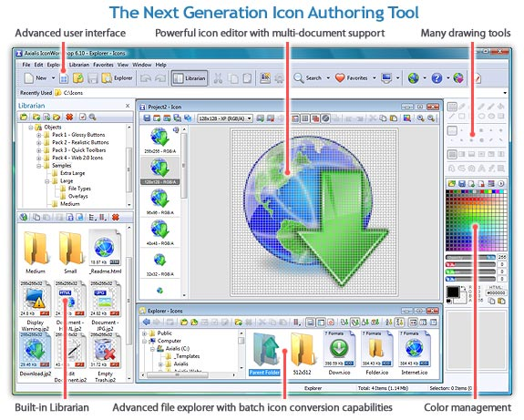The width and height of the screenshot is (524, 420).
Task: Select the 32x32 - RGB/A image format
Action: pos(160,264)
